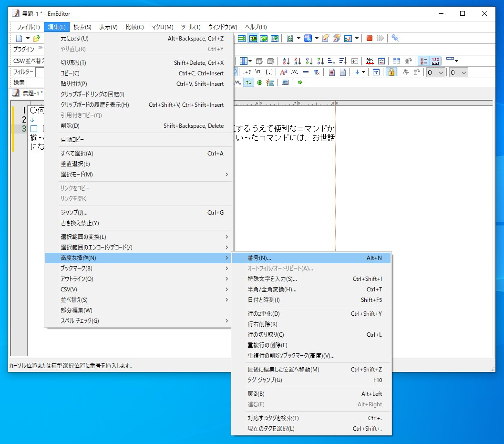Image resolution: width=504 pixels, height=444 pixels.
Task: Click the フィルター text input field
Action: click(x=40, y=72)
